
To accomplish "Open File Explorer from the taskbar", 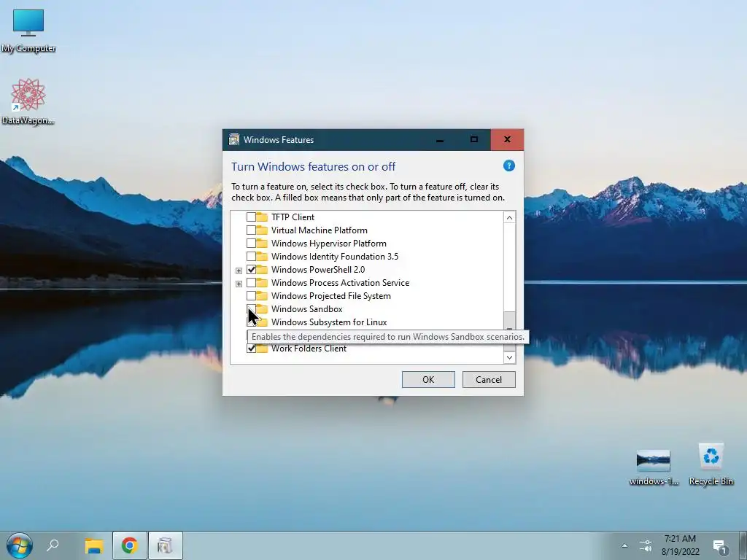I will tap(94, 545).
